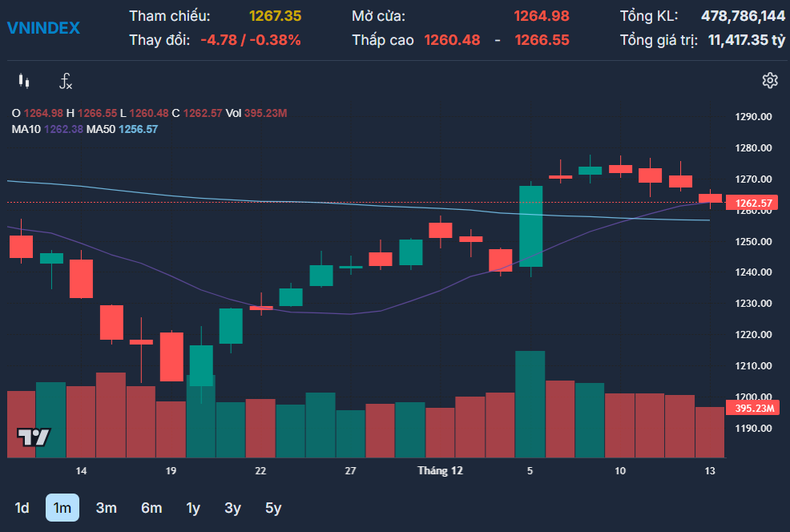Screen dimensions: 790x532
Task: Open chart settings gear
Action: [769, 80]
